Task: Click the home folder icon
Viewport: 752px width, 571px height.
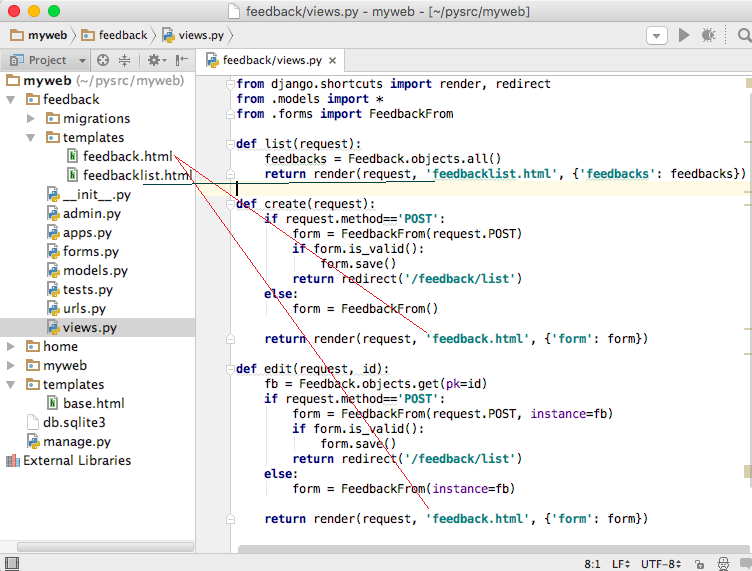Action: point(33,346)
